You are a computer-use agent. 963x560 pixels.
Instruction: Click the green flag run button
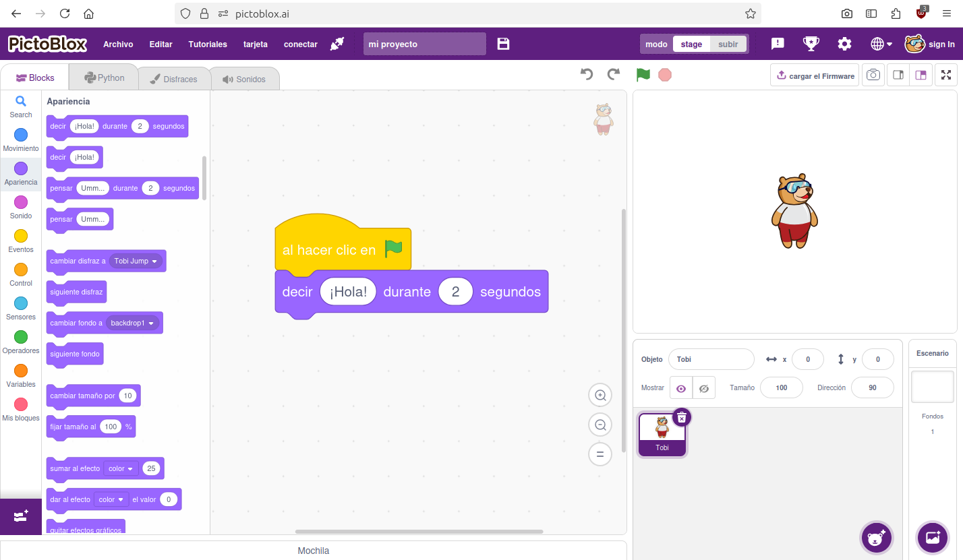click(x=643, y=75)
